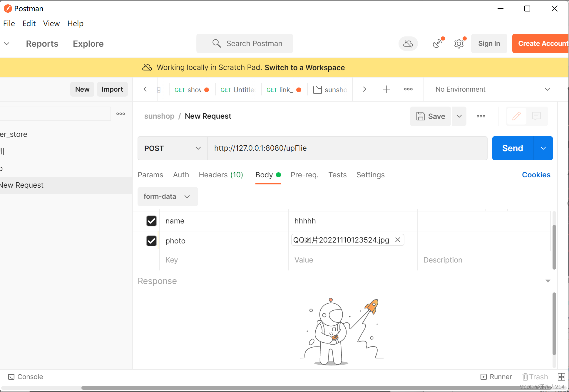Screen dimensions: 569x392
Task: Click the capture requests satellite icon
Action: click(x=437, y=43)
